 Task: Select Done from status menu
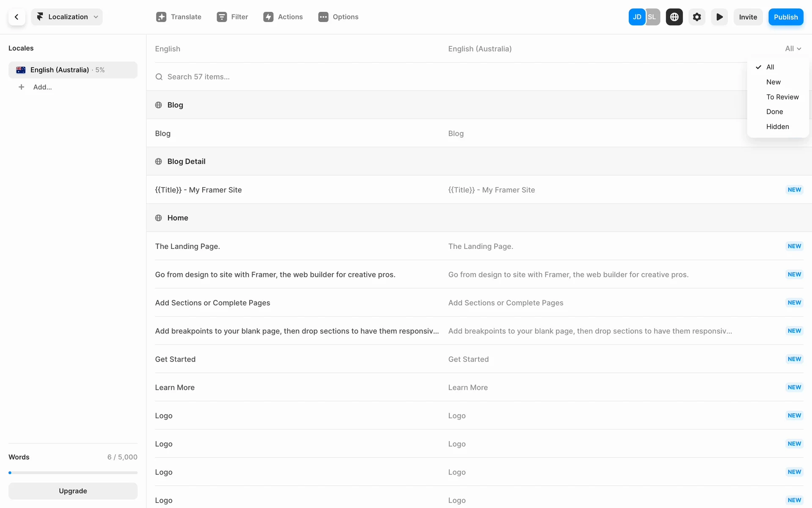[774, 112]
